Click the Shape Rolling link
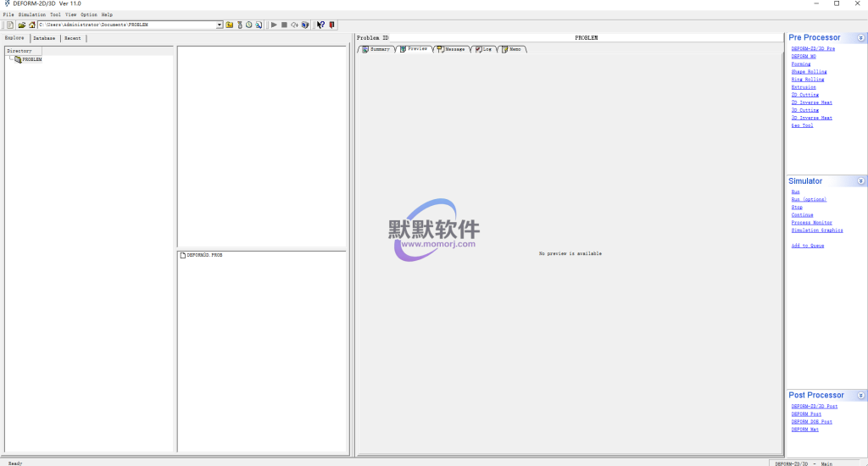The height and width of the screenshot is (466, 868). pyautogui.click(x=809, y=72)
